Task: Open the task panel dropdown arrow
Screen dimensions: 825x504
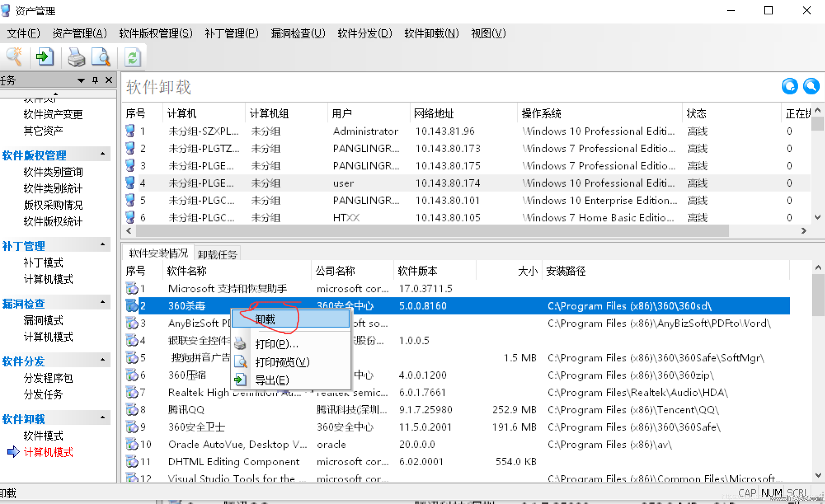Action: [x=81, y=80]
